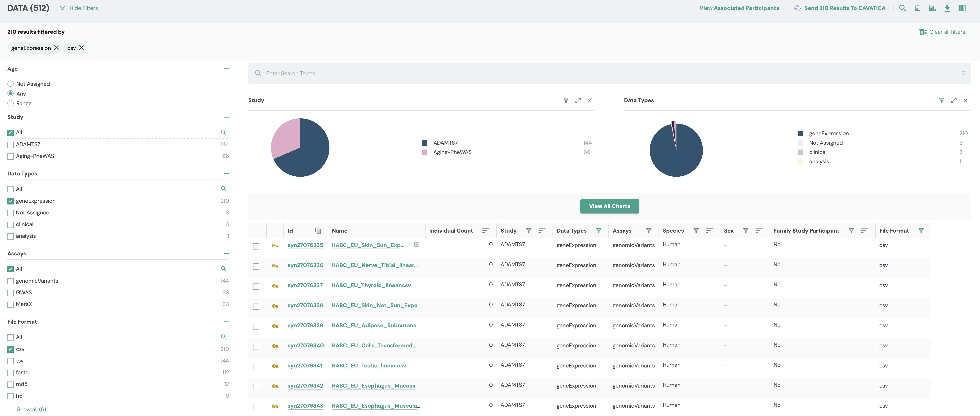The image size is (980, 416).
Task: Copy IDs using the Id column icon
Action: [x=318, y=231]
